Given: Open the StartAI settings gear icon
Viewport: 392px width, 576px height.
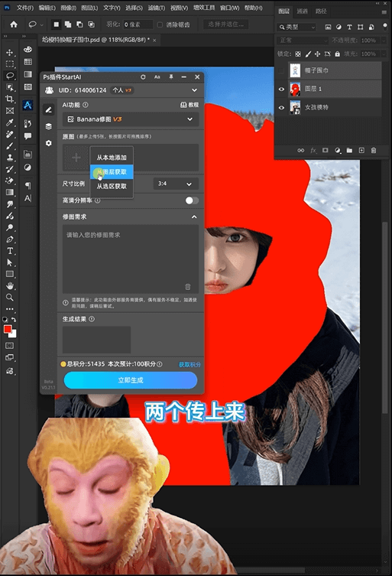Looking at the screenshot, I should (48, 143).
